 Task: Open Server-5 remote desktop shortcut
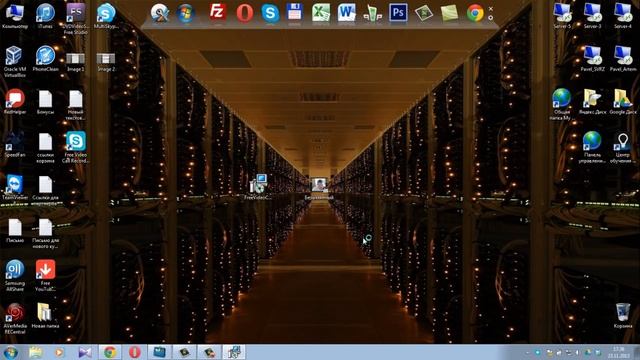pos(562,16)
